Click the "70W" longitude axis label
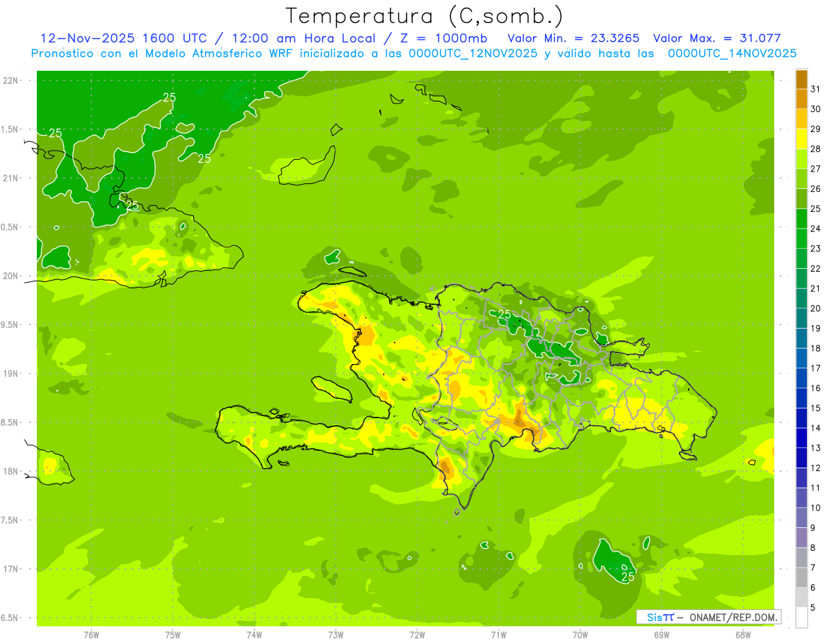The height and width of the screenshot is (644, 834). [580, 635]
